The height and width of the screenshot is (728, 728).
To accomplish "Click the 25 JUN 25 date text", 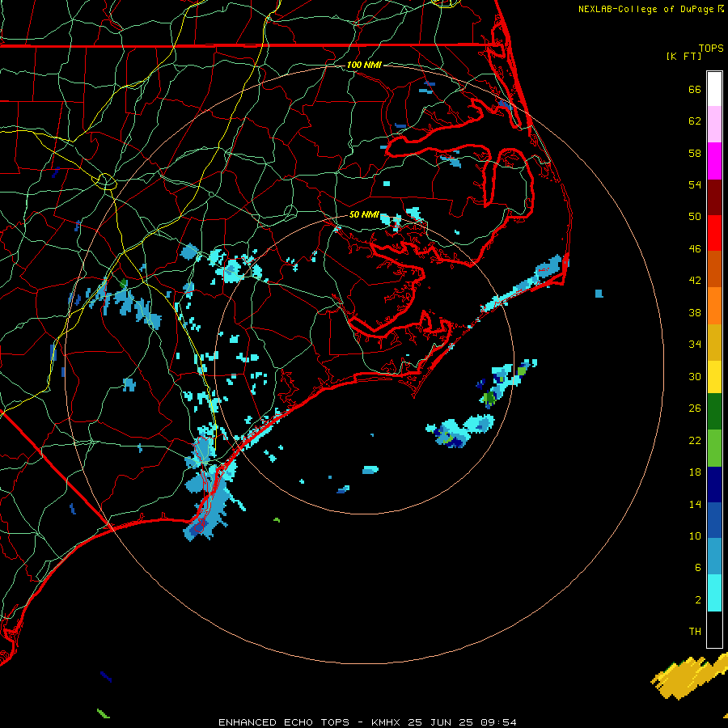I will click(x=441, y=722).
